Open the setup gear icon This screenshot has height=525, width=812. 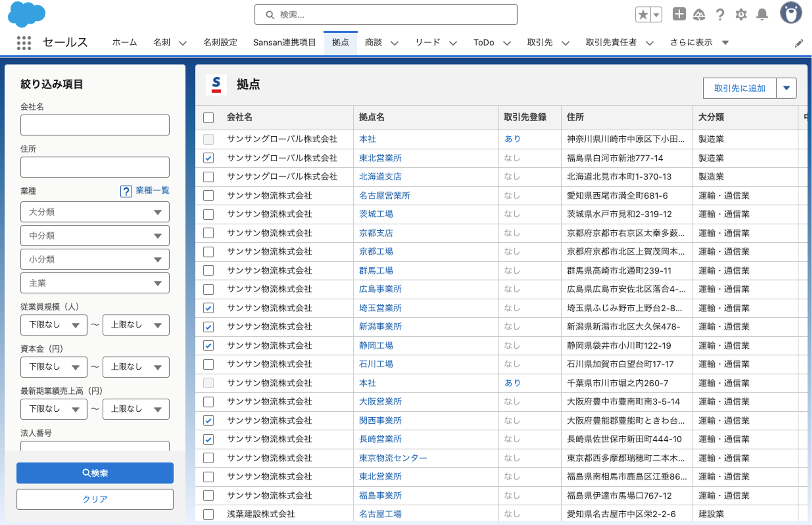741,15
